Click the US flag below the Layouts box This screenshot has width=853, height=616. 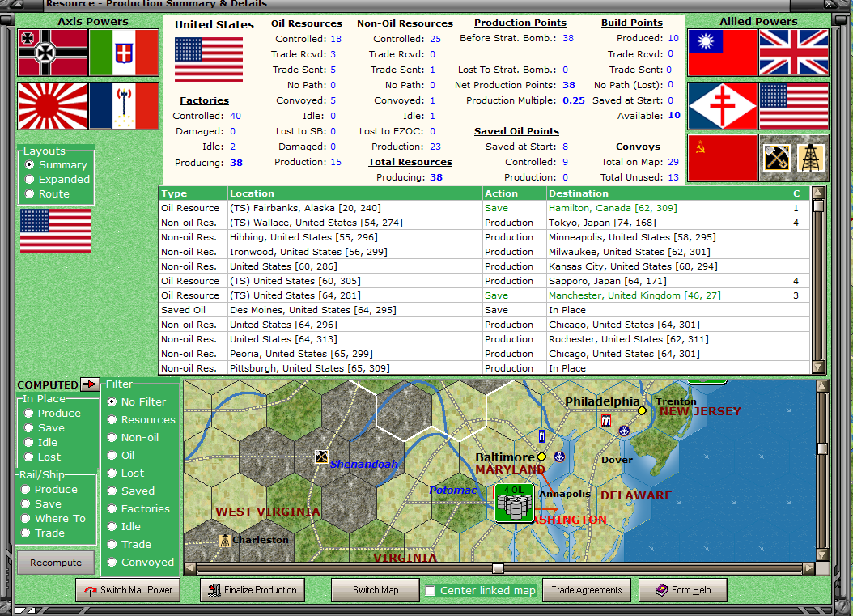pos(56,231)
